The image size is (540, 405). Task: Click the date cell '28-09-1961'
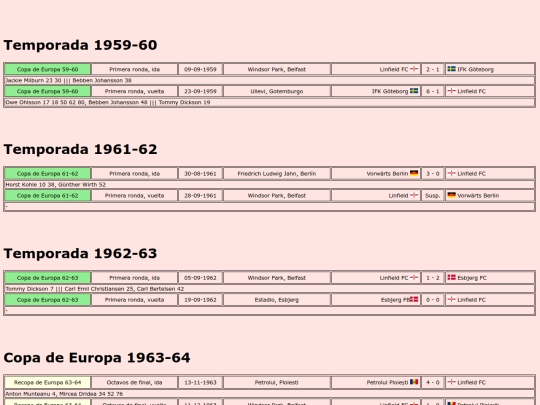pos(200,196)
